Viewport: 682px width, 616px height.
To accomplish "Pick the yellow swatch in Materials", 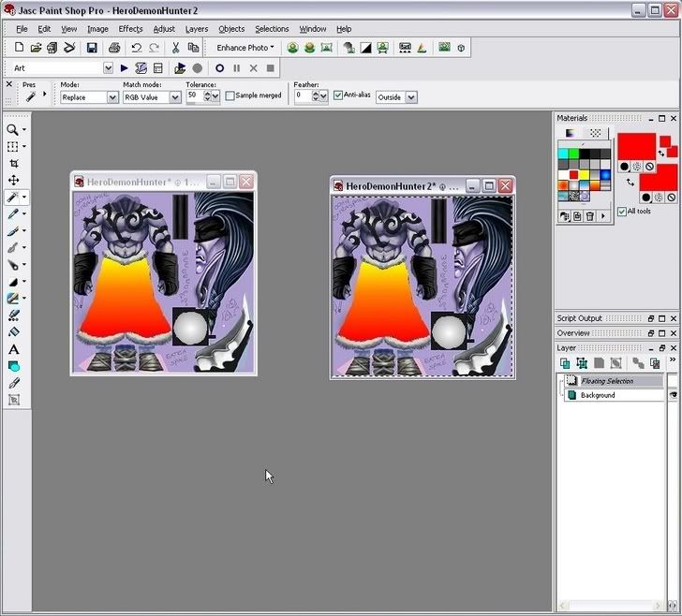I will click(585, 175).
